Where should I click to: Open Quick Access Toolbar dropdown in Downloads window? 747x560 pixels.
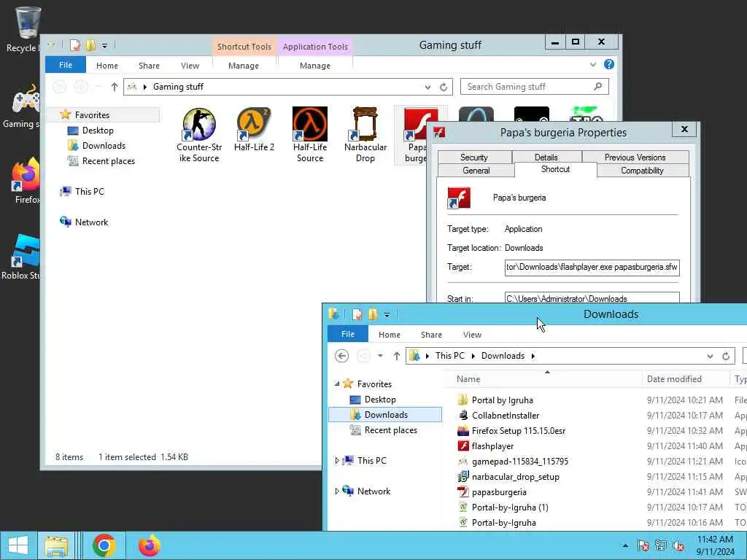[387, 314]
